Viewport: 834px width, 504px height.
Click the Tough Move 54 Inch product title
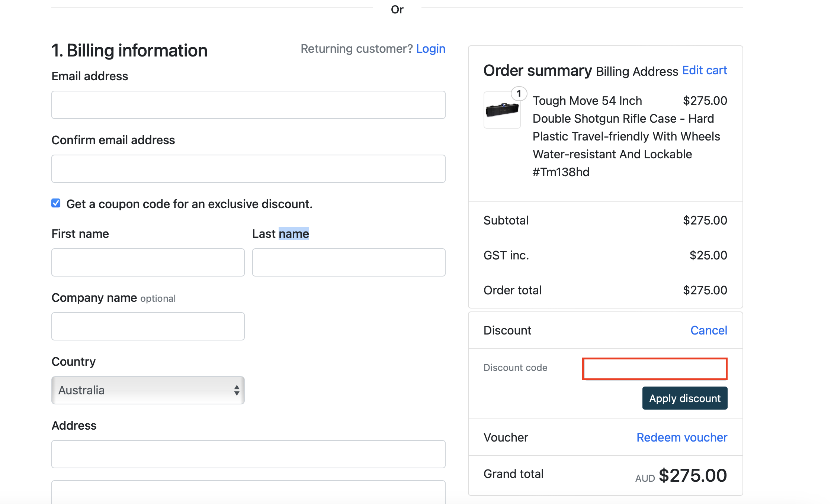click(x=587, y=100)
